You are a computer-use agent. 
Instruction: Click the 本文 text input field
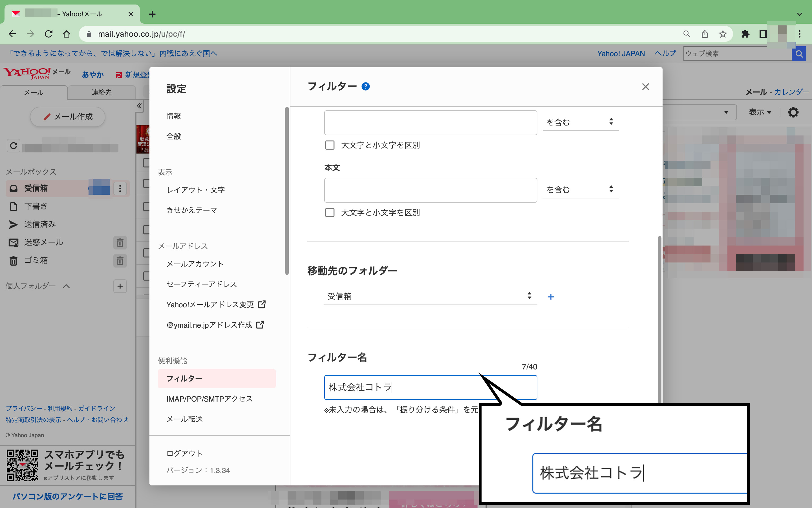tap(431, 190)
